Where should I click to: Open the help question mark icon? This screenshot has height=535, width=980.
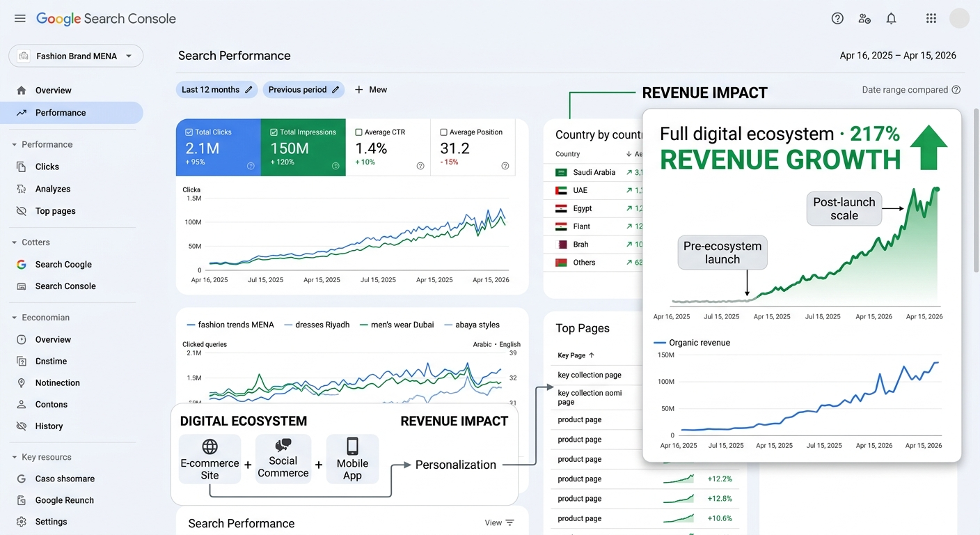(x=837, y=19)
